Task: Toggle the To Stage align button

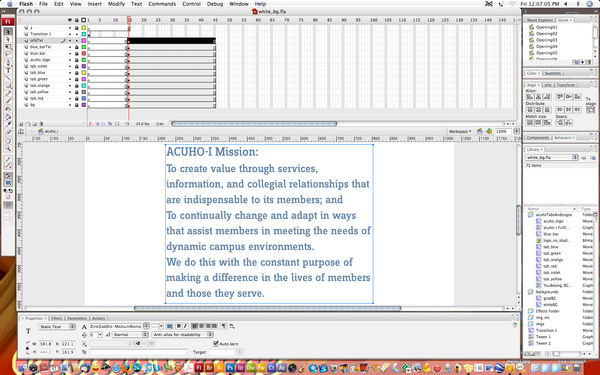Action: (x=590, y=109)
